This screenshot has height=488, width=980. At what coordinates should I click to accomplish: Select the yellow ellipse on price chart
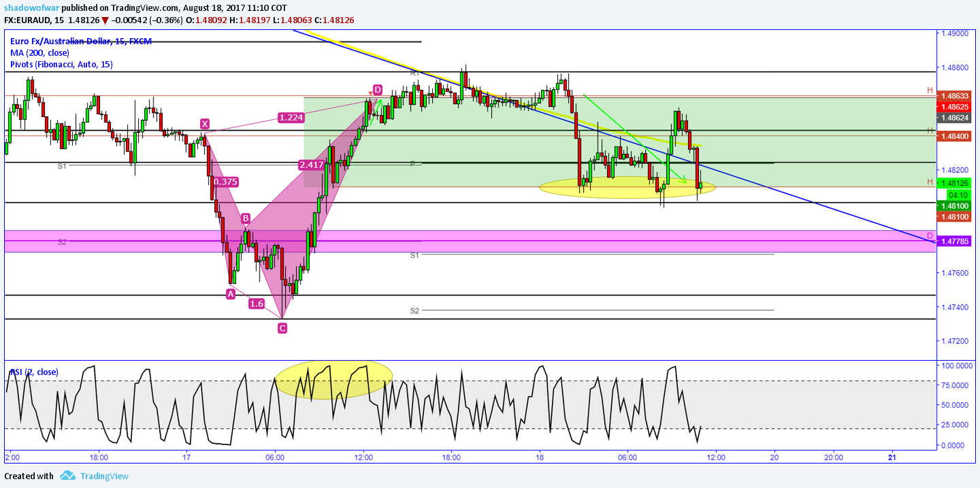(x=628, y=187)
